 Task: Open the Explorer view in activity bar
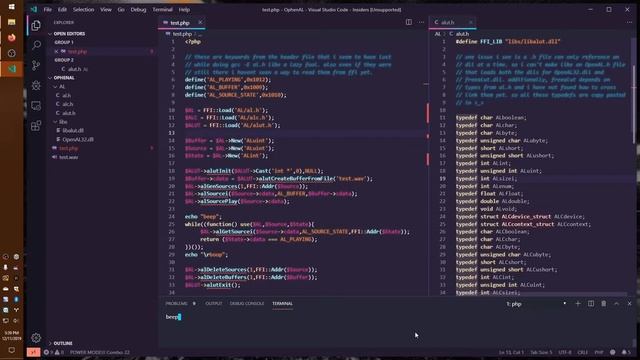point(36,25)
